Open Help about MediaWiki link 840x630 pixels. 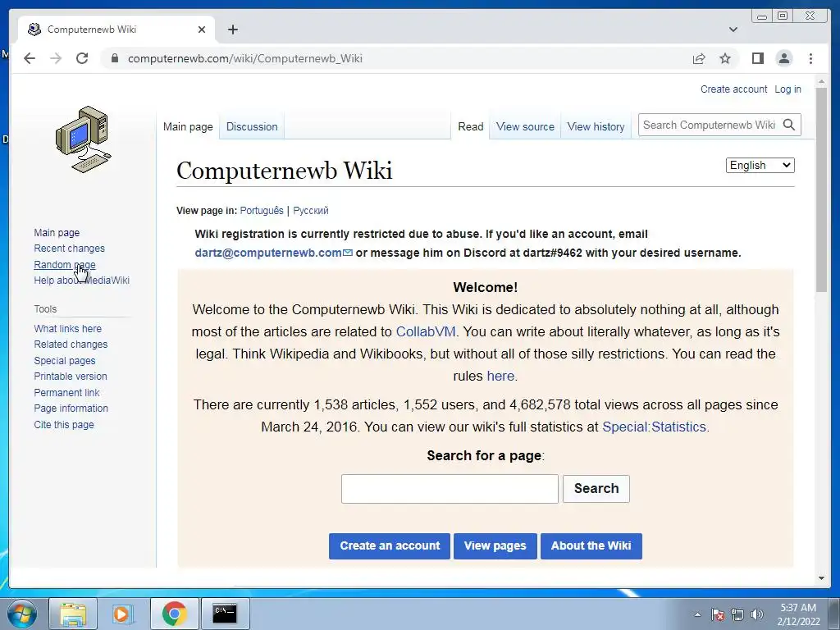point(81,281)
